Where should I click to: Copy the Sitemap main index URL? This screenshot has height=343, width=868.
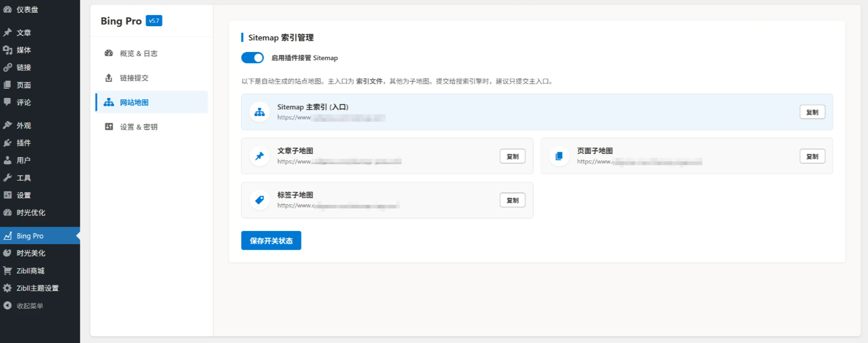(x=812, y=112)
